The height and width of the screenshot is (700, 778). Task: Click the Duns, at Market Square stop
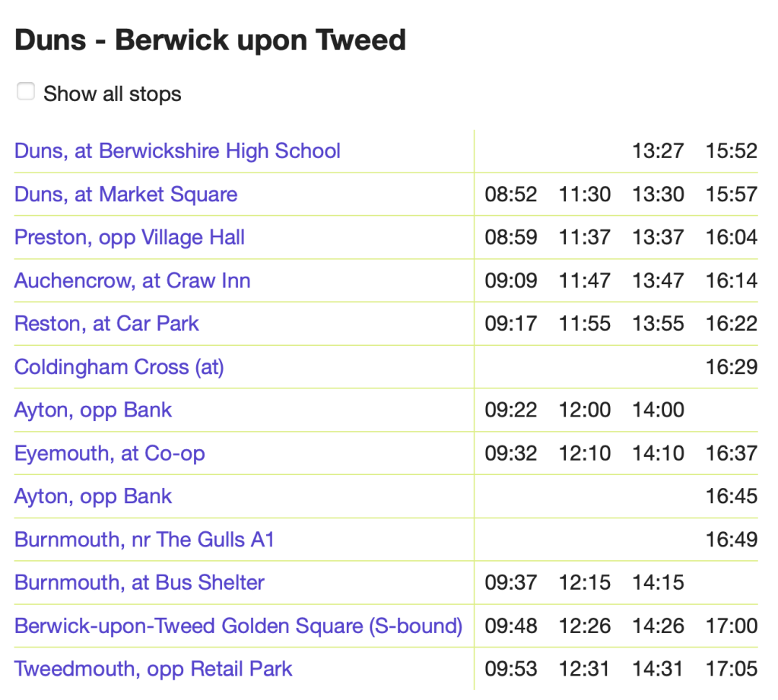125,194
